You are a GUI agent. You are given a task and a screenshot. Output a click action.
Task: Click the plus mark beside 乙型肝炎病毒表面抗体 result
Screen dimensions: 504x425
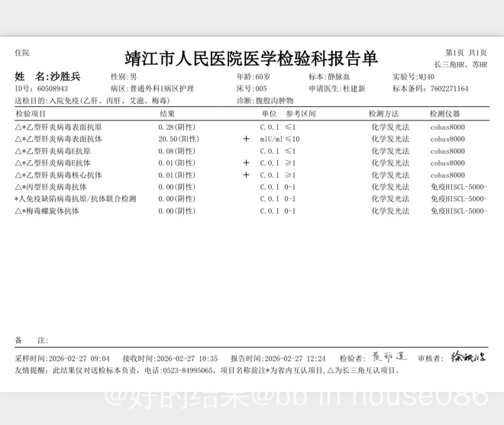[x=246, y=139]
